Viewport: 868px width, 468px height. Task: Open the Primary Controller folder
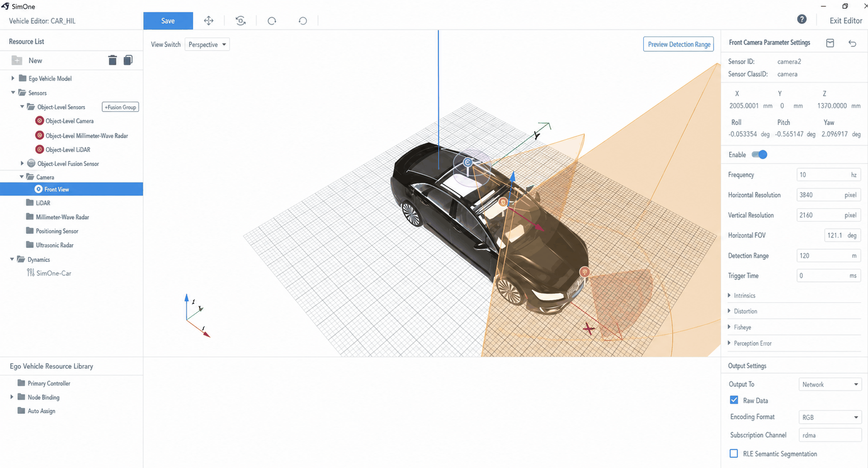click(21, 383)
